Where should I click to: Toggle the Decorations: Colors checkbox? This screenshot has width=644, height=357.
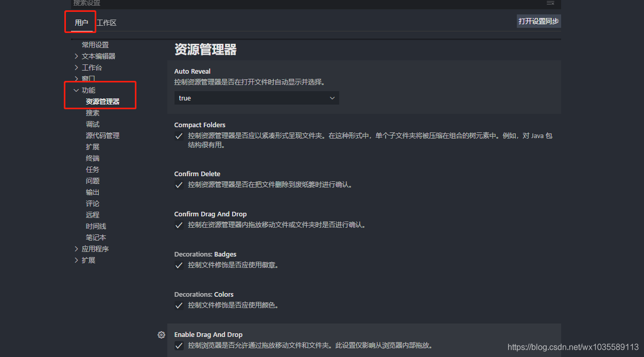[x=179, y=305]
